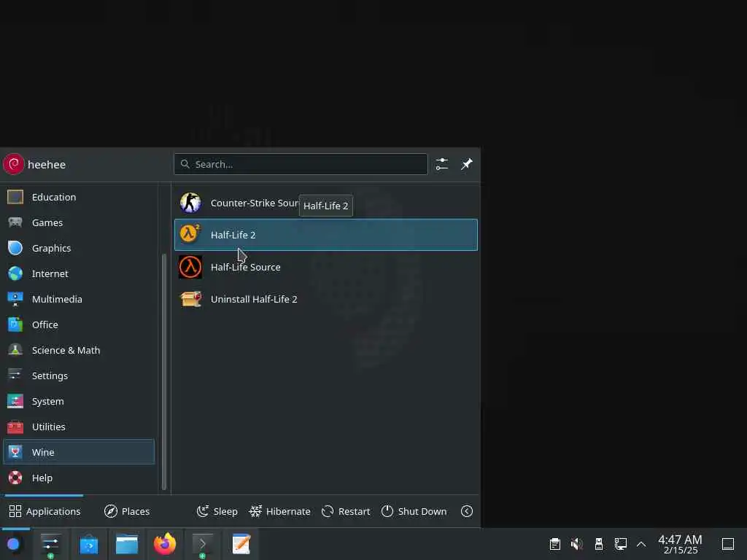747x560 pixels.
Task: Open the text editor from taskbar
Action: click(x=241, y=544)
